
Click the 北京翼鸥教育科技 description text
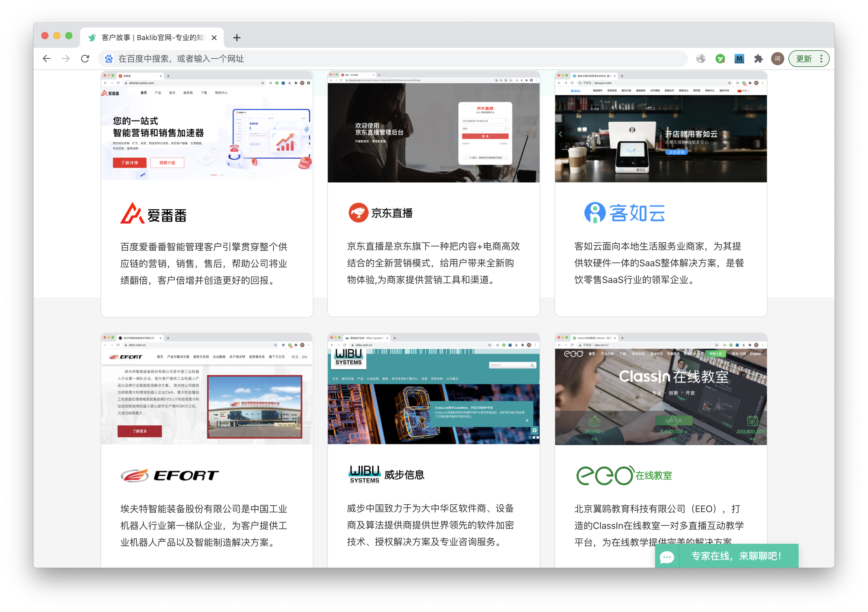coord(659,526)
